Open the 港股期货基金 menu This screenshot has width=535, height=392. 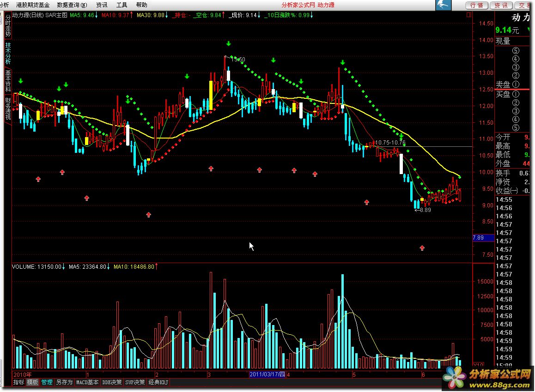(x=33, y=5)
